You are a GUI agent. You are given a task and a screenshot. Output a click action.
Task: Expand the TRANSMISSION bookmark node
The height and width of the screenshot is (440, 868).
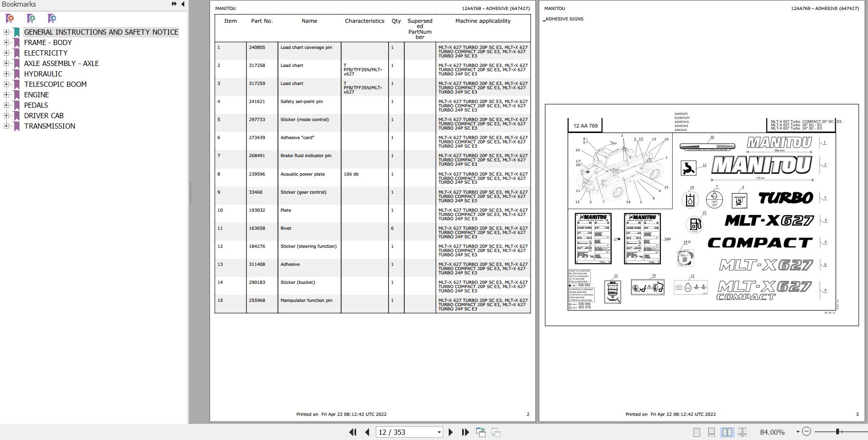pos(6,126)
